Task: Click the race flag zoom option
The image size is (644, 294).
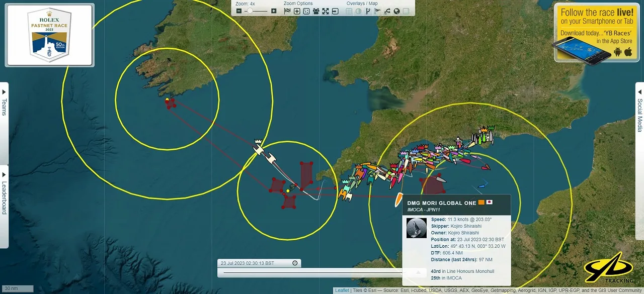Action: coord(287,11)
